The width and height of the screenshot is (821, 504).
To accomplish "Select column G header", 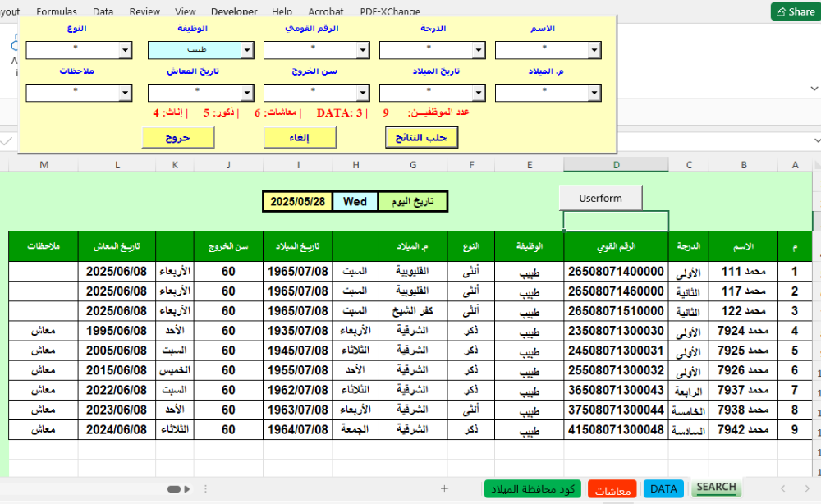I will 413,165.
